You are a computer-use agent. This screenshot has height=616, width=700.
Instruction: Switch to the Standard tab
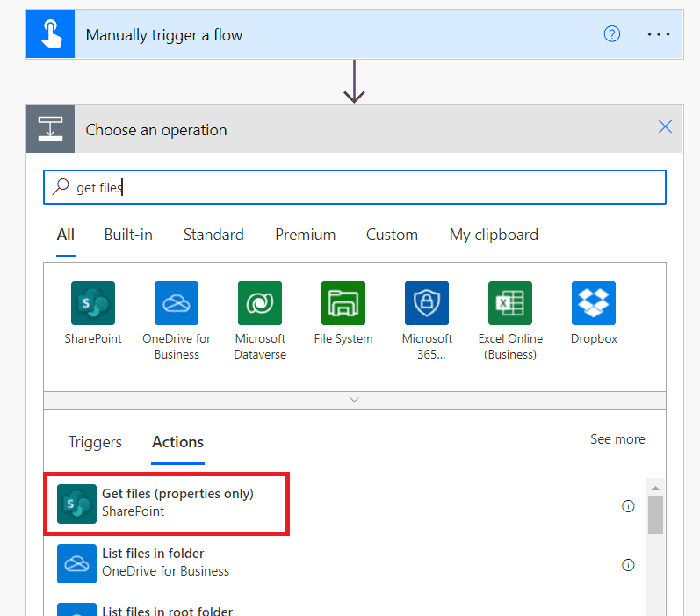(x=213, y=235)
